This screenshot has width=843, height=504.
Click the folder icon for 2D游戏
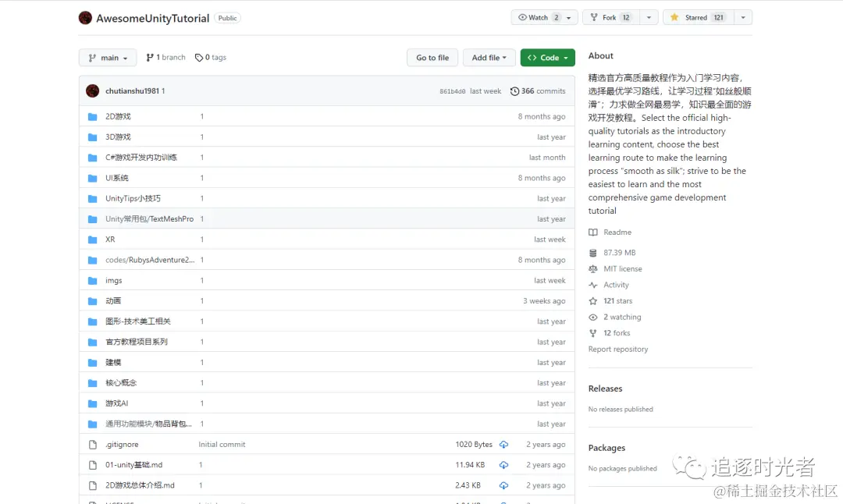pos(92,116)
